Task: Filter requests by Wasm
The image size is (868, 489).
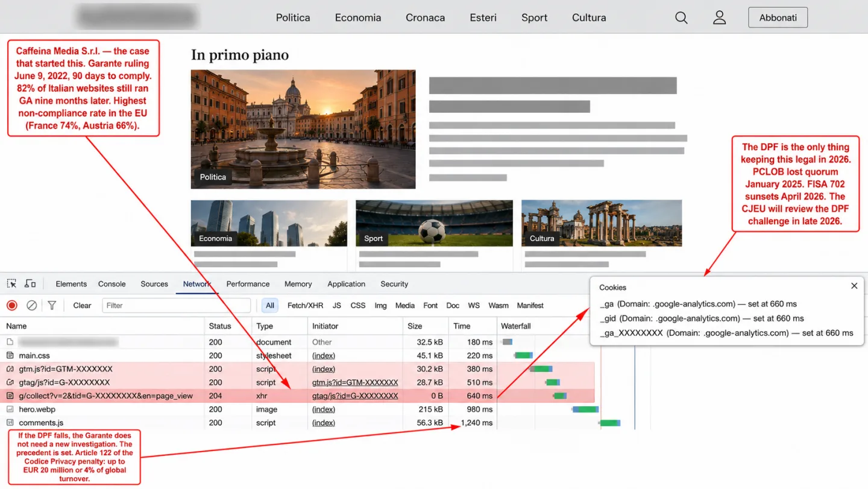Action: click(498, 306)
